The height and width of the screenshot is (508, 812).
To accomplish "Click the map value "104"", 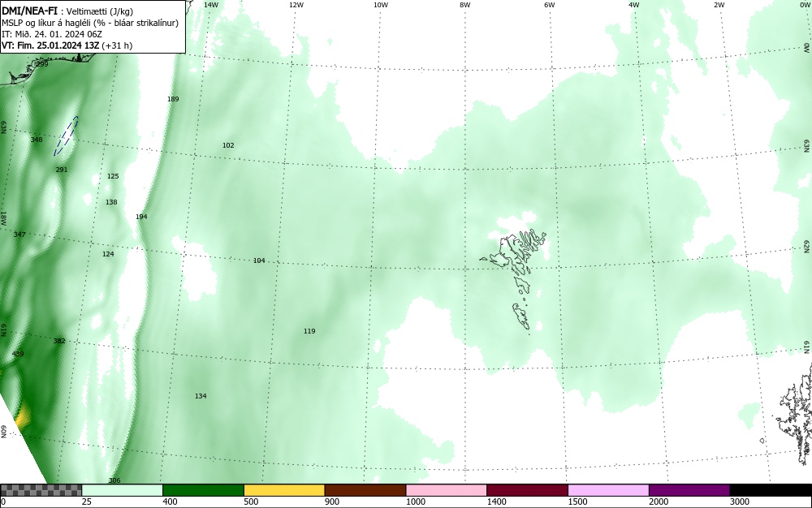I will [259, 260].
